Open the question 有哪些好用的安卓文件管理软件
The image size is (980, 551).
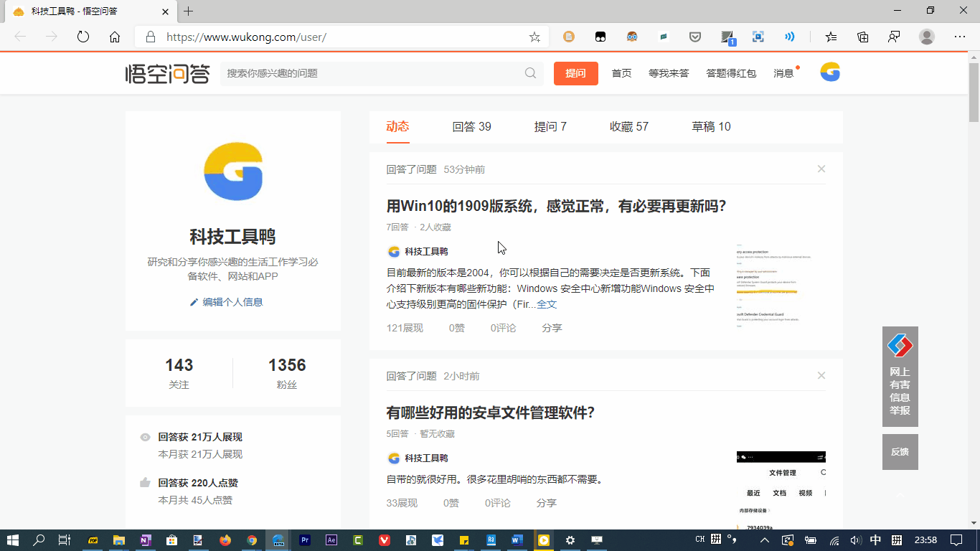click(x=491, y=413)
